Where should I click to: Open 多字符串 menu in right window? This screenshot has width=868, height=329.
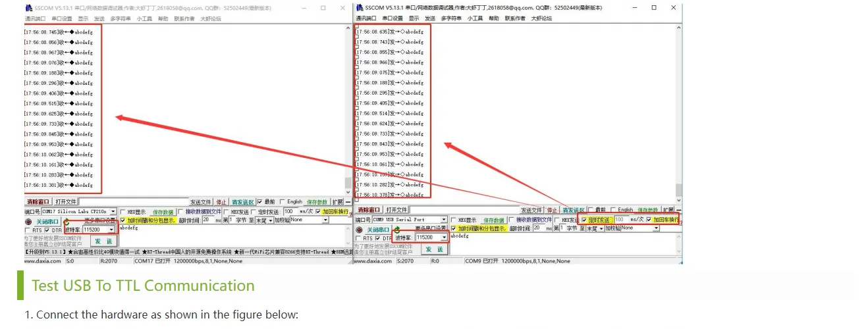point(452,18)
